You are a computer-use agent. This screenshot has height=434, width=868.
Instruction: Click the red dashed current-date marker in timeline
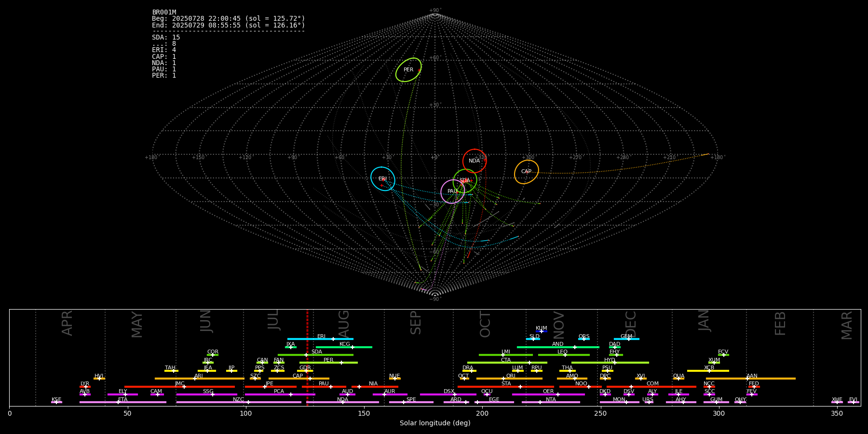307,357
